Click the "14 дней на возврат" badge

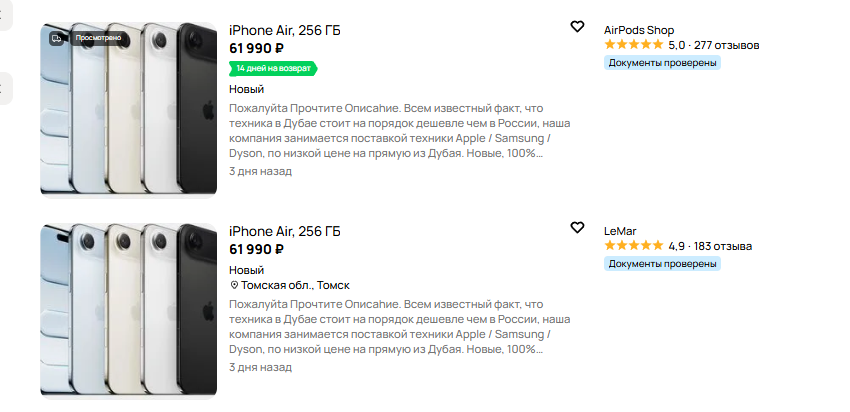tap(273, 68)
